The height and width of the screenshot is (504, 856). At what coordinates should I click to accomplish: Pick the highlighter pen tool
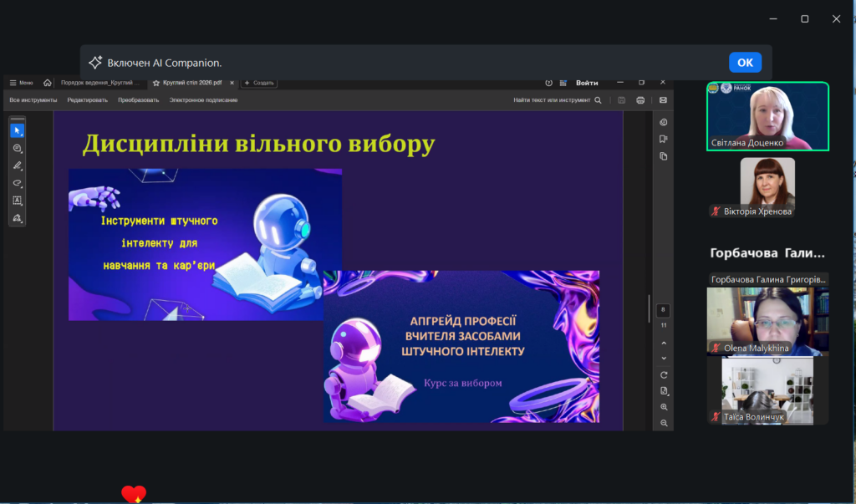(x=17, y=165)
